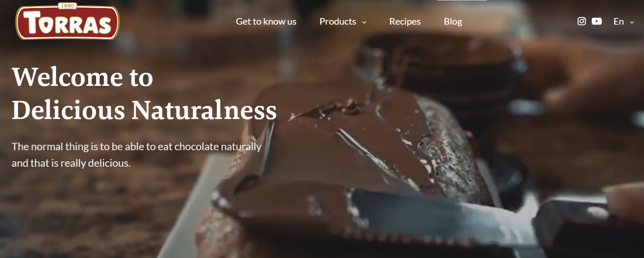Click the Delicious Naturalness heading text
The width and height of the screenshot is (644, 258).
(x=144, y=110)
